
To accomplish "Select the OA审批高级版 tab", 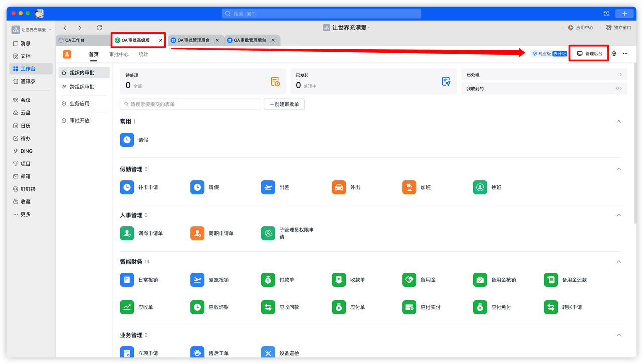I will (135, 40).
